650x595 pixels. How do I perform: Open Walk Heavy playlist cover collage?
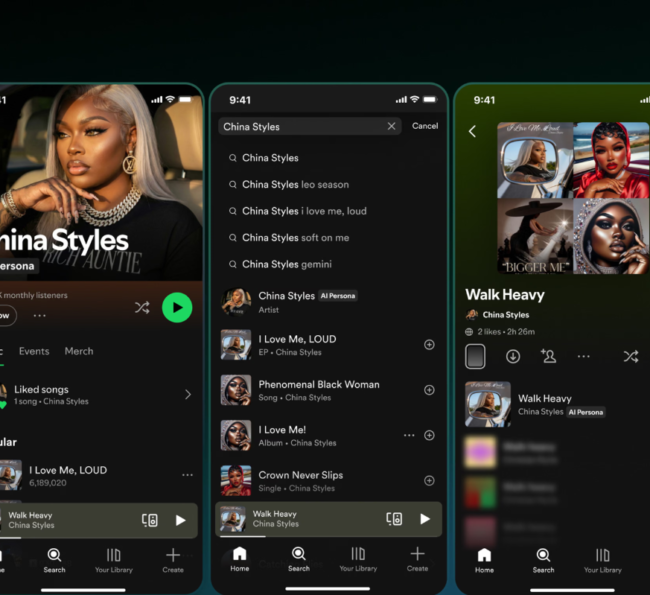point(573,198)
